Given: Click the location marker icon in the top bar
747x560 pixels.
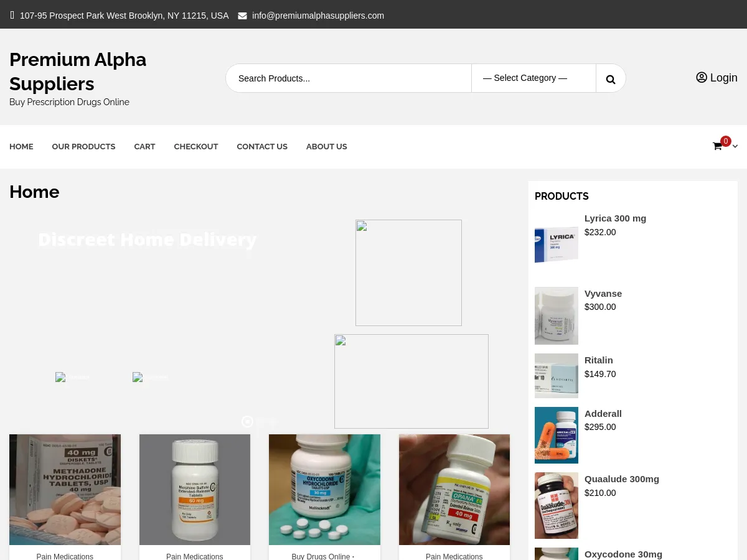Looking at the screenshot, I should pyautogui.click(x=12, y=15).
